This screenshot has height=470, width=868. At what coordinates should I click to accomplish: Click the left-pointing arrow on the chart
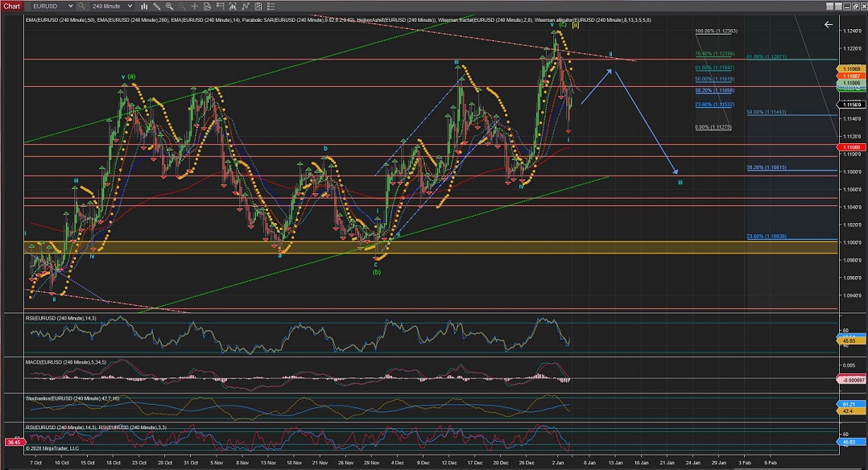(x=828, y=25)
